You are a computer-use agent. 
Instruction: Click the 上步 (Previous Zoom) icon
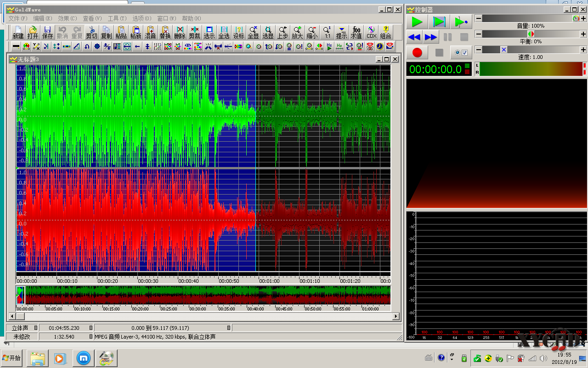[x=283, y=32]
